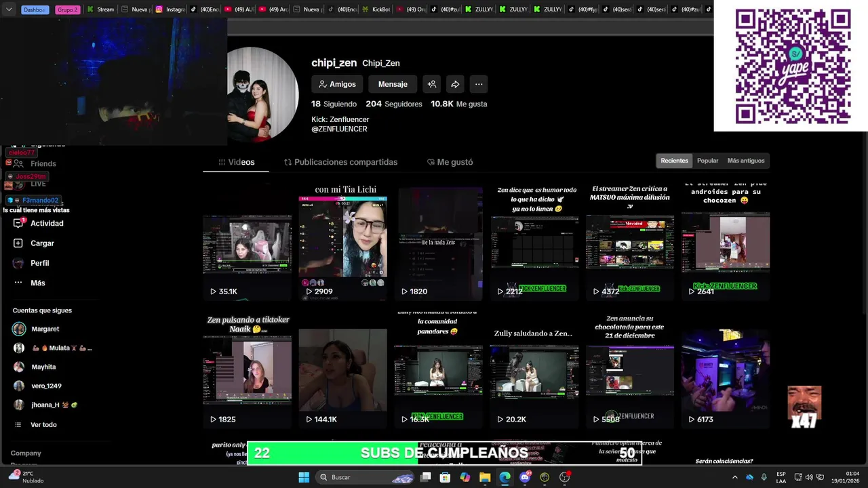Open the video with 2212 views
Viewport: 868px width, 488px height.
click(534, 242)
